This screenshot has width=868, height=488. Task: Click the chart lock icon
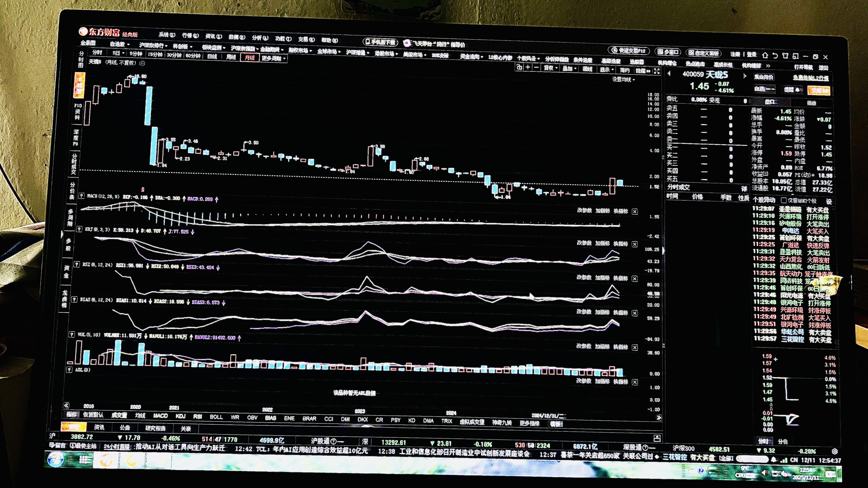point(519,67)
